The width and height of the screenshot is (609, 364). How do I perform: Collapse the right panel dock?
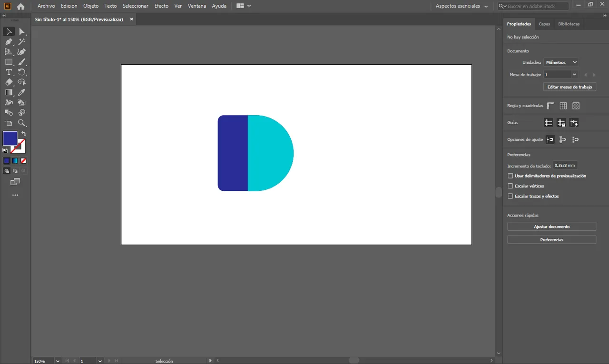(605, 15)
